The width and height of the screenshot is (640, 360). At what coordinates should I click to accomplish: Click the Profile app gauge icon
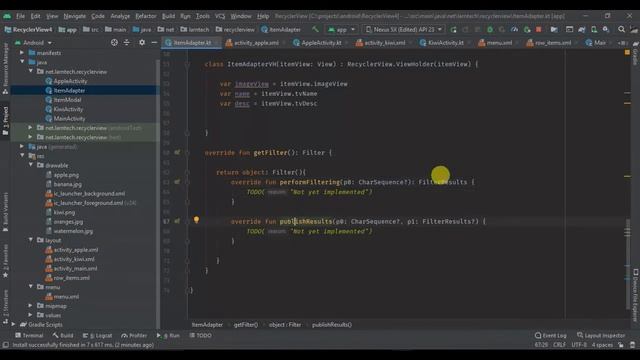point(514,29)
